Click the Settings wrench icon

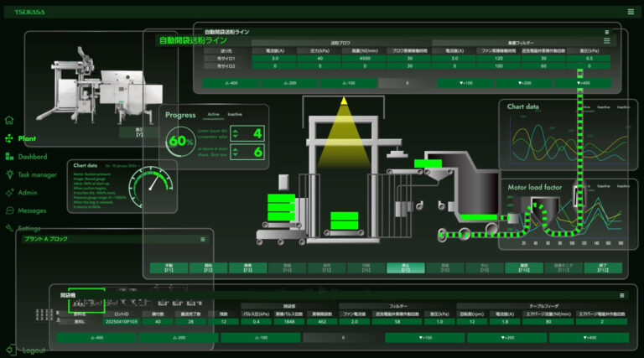click(x=9, y=228)
